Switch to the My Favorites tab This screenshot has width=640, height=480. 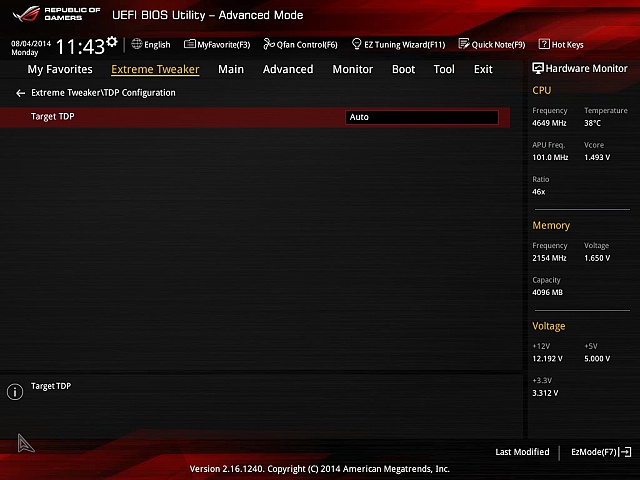tap(60, 69)
